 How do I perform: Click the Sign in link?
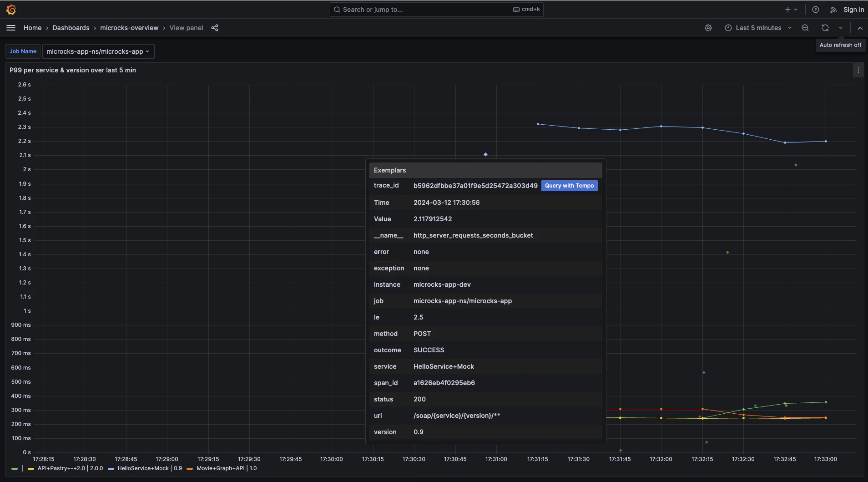(x=853, y=10)
